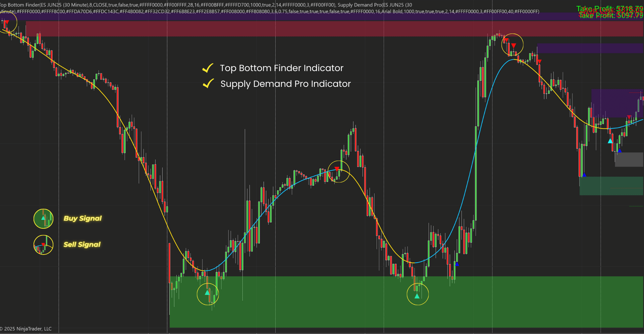Viewport: 644px width, 334px height.
Task: Select the "Supply Demand Pro Indicator" title text
Action: pos(285,84)
